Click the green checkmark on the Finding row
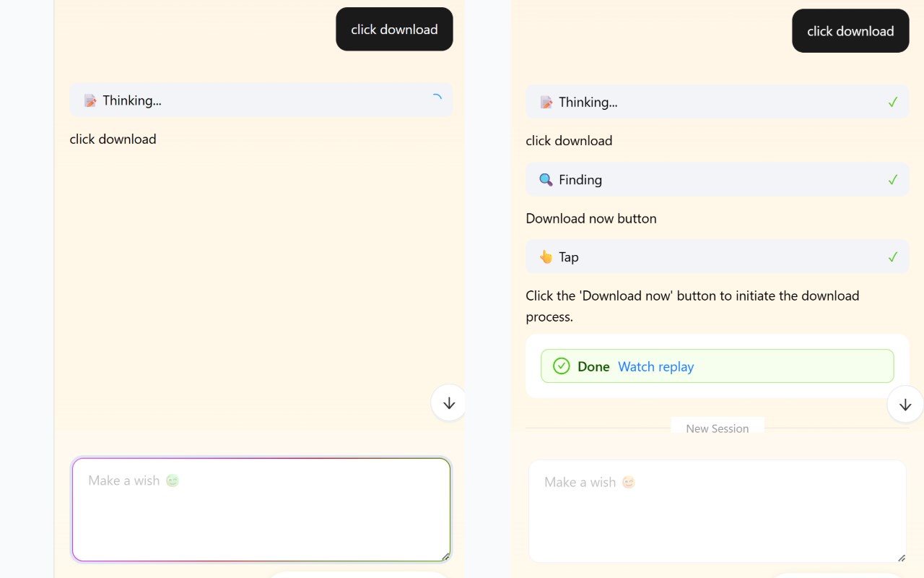The width and height of the screenshot is (924, 578). point(893,179)
